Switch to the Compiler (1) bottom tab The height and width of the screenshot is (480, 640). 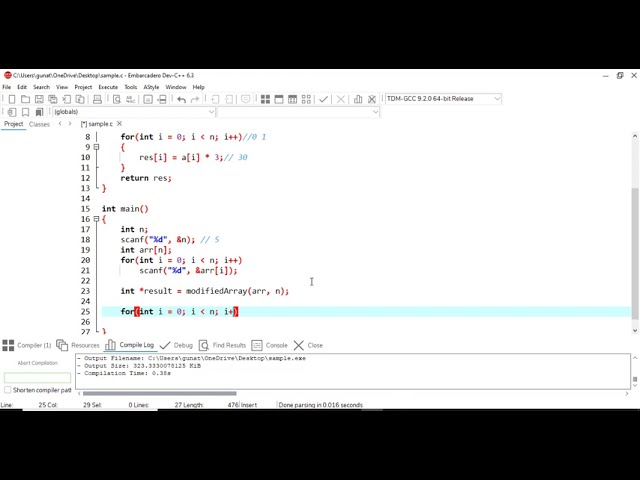click(x=27, y=345)
